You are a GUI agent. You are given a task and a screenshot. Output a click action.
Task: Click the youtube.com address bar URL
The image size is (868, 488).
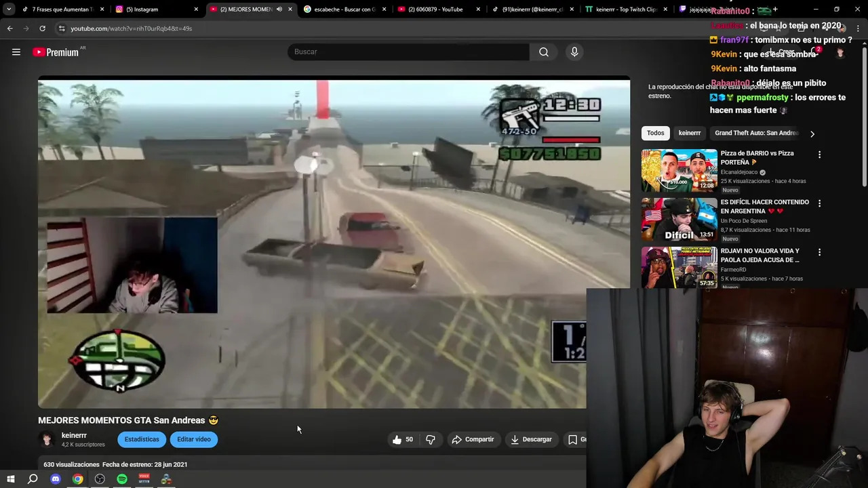131,28
